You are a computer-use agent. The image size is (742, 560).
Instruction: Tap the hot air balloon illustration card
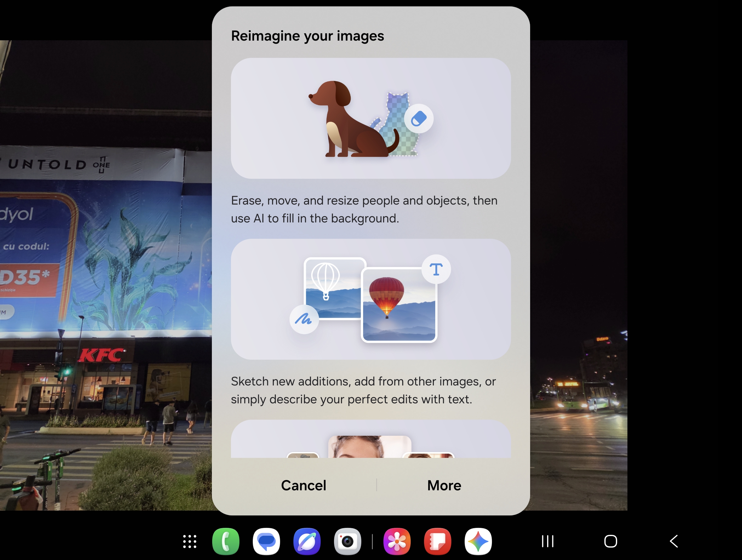click(x=371, y=299)
